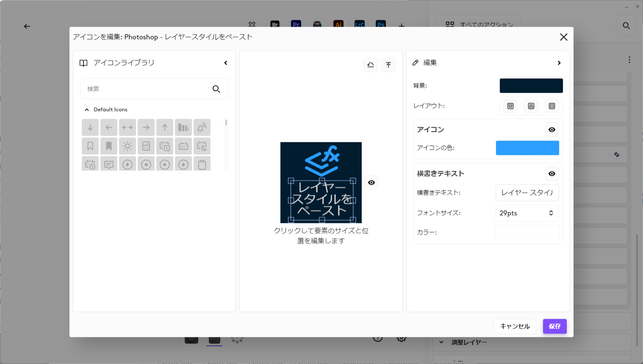The image size is (643, 364).
Task: Click the reset icon above the preview canvas
Action: pyautogui.click(x=371, y=65)
